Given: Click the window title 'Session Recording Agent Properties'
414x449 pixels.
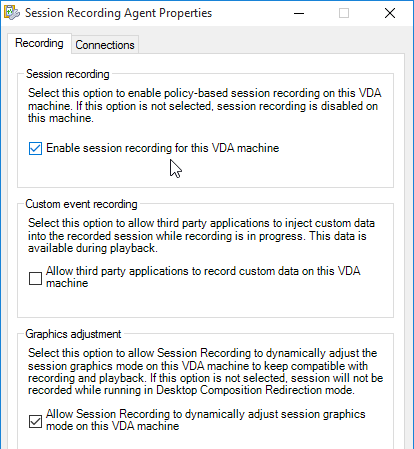Looking at the screenshot, I should click(x=118, y=13).
